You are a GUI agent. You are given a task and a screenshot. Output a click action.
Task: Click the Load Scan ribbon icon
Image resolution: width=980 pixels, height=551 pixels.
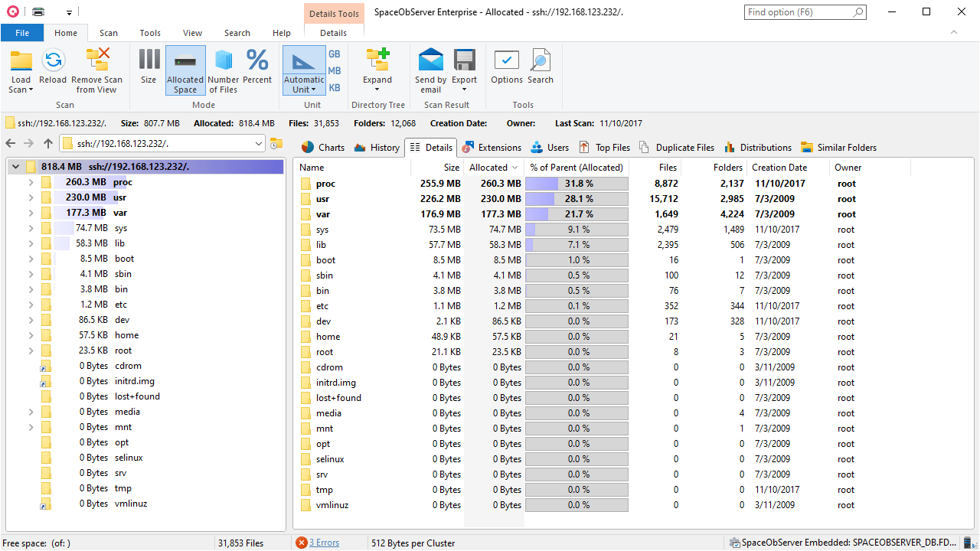[21, 62]
